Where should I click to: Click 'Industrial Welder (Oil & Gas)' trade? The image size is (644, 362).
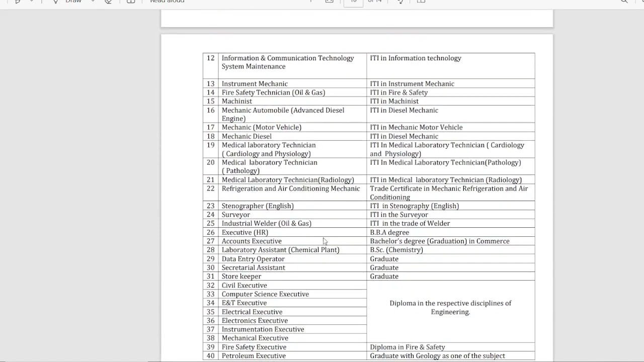pyautogui.click(x=267, y=223)
